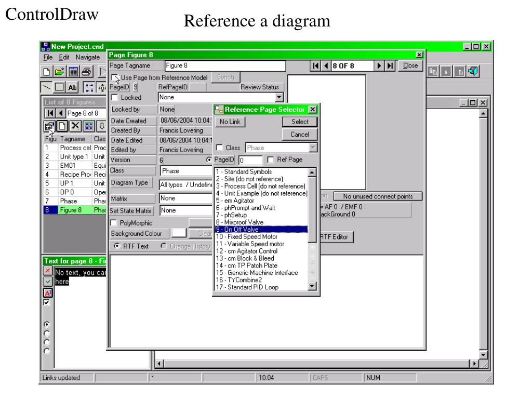532x399 pixels.
Task: Open the Navigate menu
Action: tap(87, 57)
